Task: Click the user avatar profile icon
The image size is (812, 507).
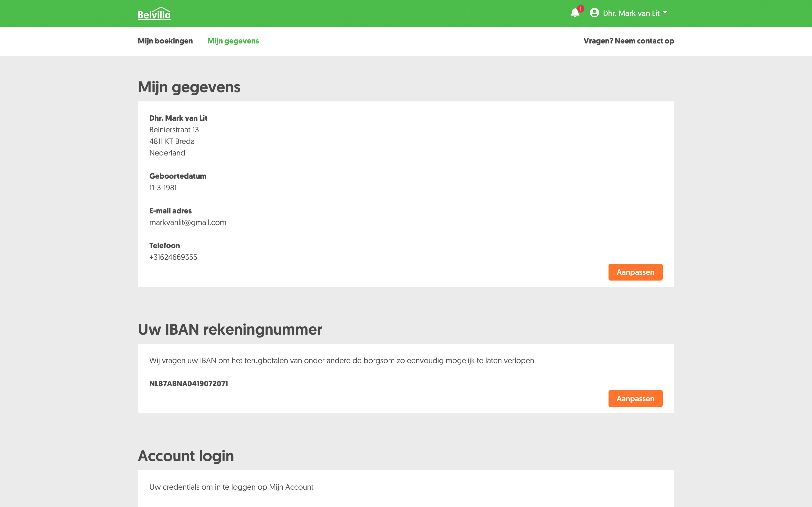Action: click(x=594, y=13)
